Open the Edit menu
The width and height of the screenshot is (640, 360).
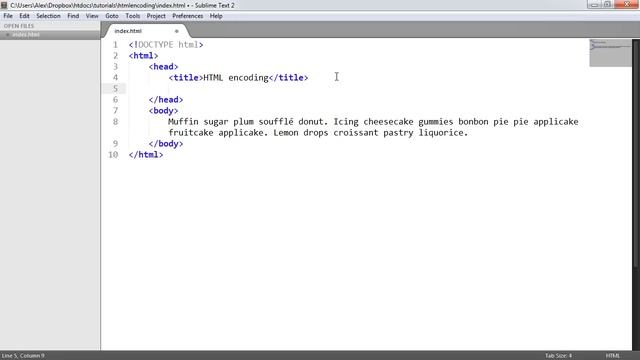[x=24, y=16]
